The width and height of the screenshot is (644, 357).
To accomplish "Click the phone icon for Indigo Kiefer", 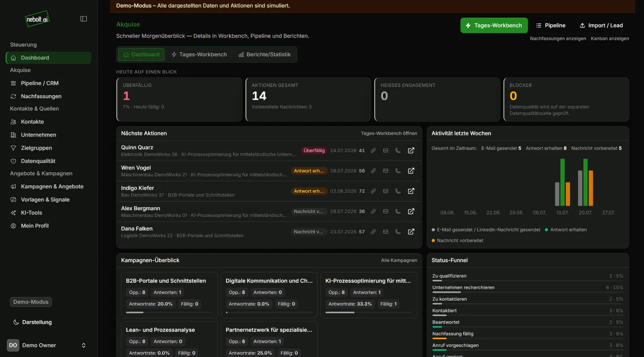I will (x=398, y=191).
